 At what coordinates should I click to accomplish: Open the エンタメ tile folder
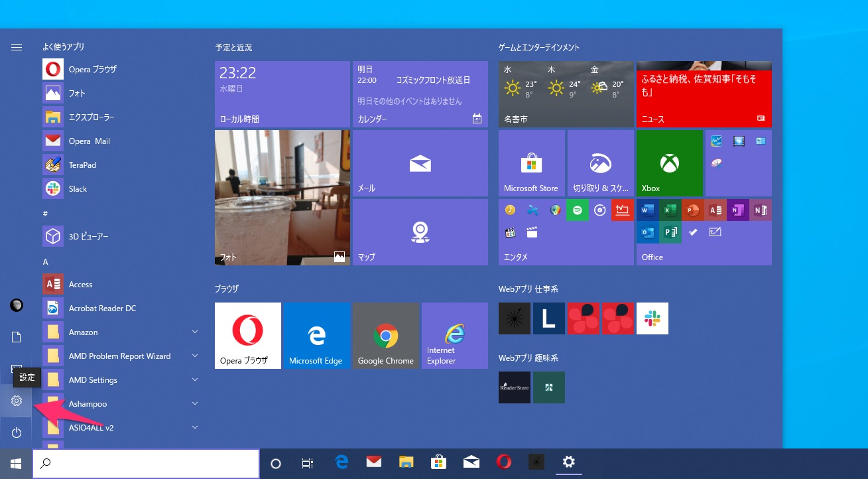tap(566, 232)
